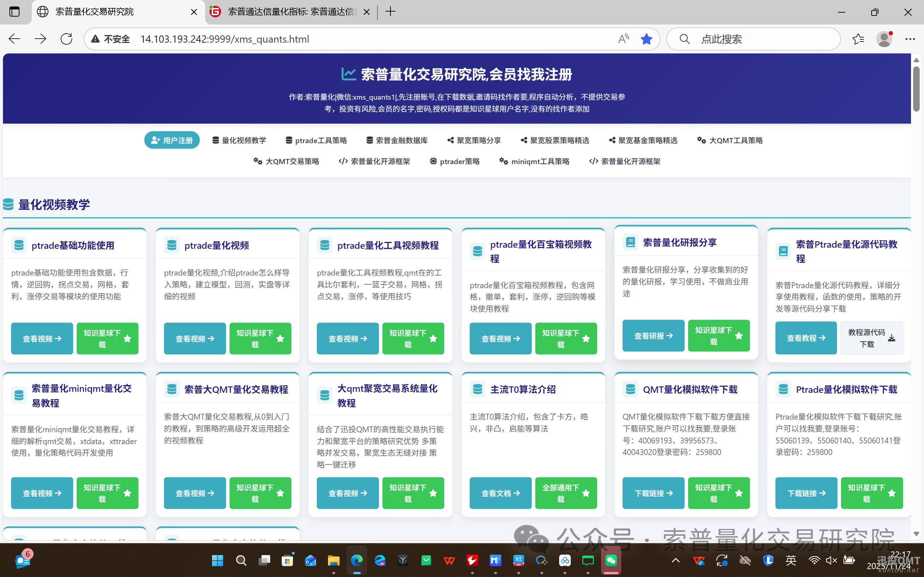Open the tab actions menu at top left
The image size is (924, 577).
pyautogui.click(x=14, y=12)
